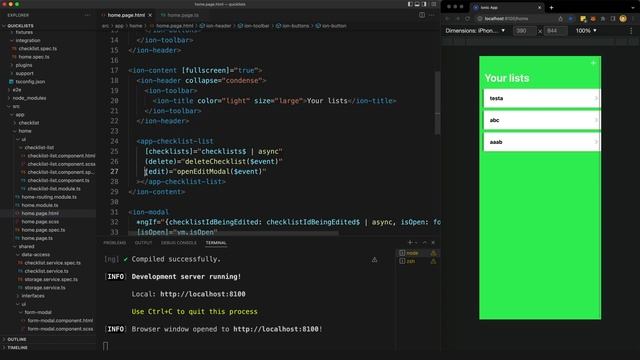The height and width of the screenshot is (360, 640).
Task: Expand the plugins folder
Action: [24, 65]
